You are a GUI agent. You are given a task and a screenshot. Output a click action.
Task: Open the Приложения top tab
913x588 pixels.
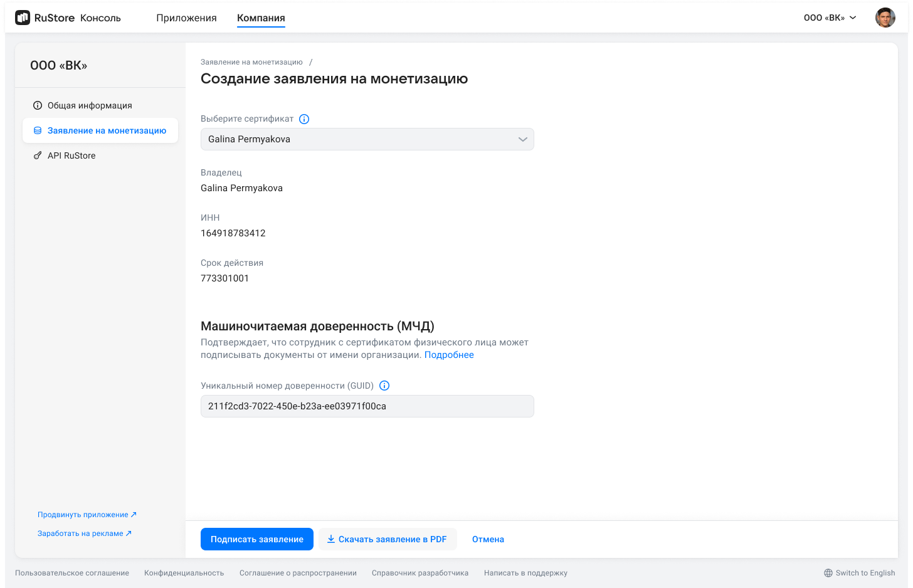point(186,18)
